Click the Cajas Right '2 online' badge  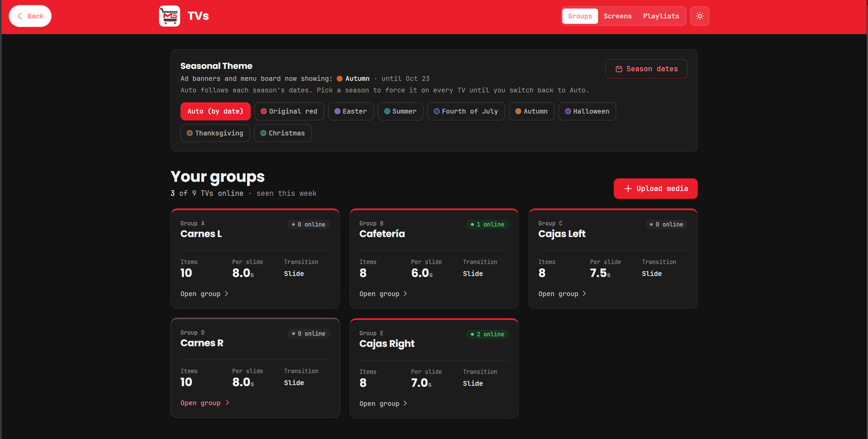tap(488, 334)
